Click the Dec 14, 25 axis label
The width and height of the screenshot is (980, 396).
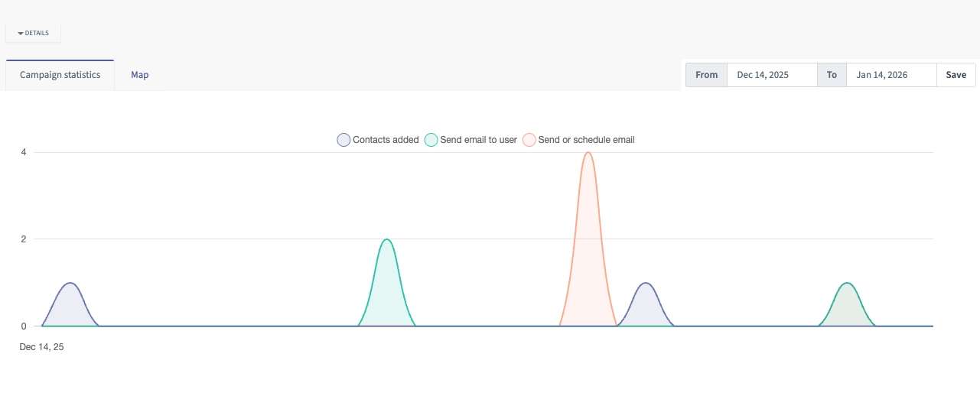(41, 347)
